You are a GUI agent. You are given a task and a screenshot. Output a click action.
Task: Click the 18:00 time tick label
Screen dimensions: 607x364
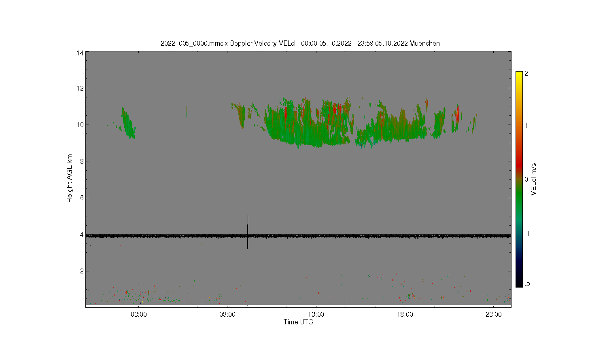click(x=405, y=314)
